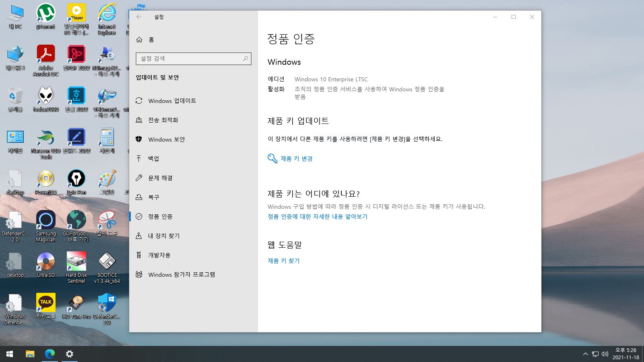This screenshot has width=644, height=362.
Task: Select GuiForGoo... shortcut desktop icon
Action: coord(76,226)
